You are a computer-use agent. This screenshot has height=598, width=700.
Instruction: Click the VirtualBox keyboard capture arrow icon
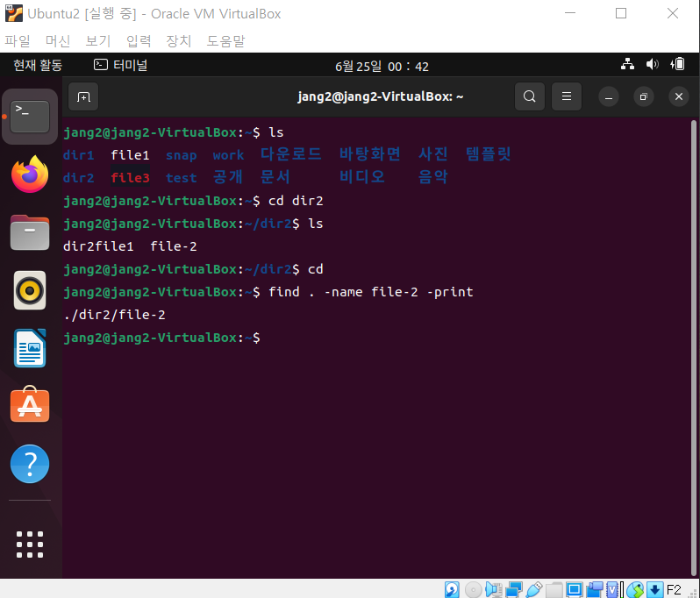coord(655,589)
